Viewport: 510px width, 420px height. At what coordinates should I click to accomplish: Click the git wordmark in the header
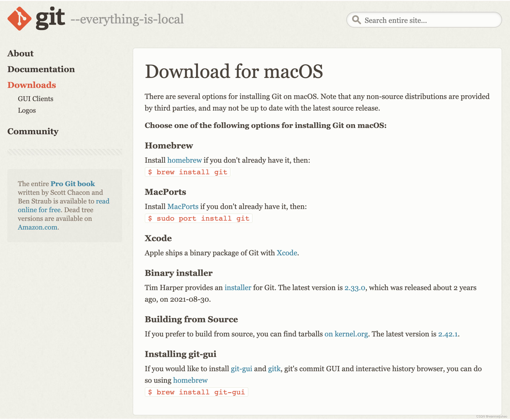[x=50, y=19]
